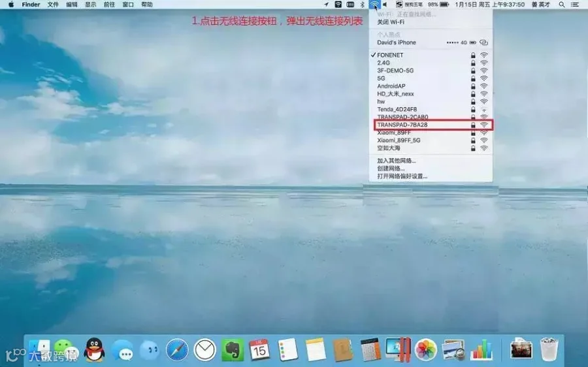The height and width of the screenshot is (367, 588).
Task: Join the network named 5G
Action: [x=431, y=78]
